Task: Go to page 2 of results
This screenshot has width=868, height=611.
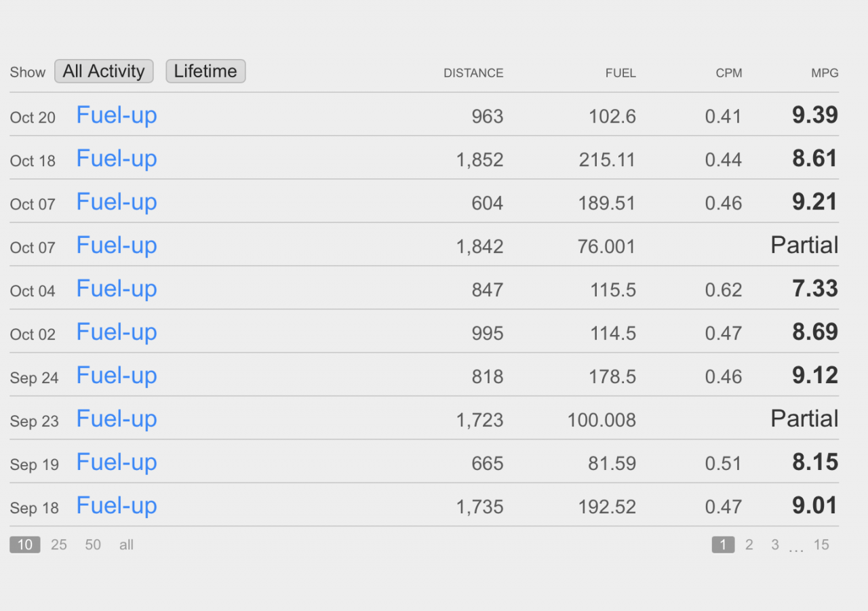Action: point(749,545)
